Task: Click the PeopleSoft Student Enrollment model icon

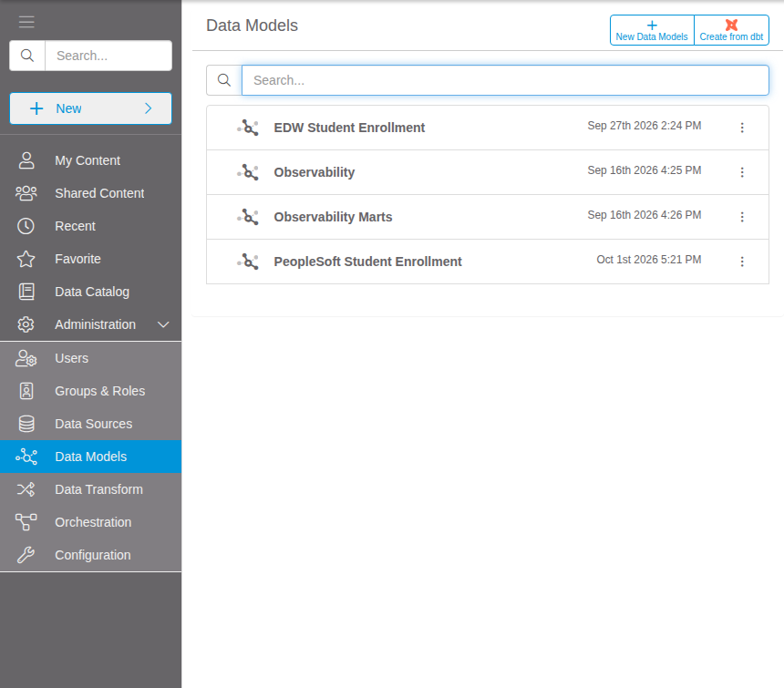Action: click(248, 262)
